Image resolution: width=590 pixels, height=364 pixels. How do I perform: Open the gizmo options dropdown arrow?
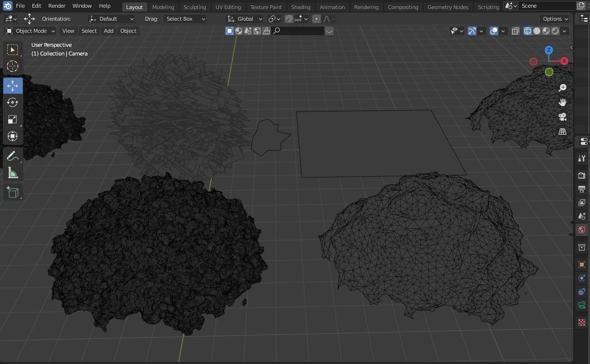click(x=481, y=31)
